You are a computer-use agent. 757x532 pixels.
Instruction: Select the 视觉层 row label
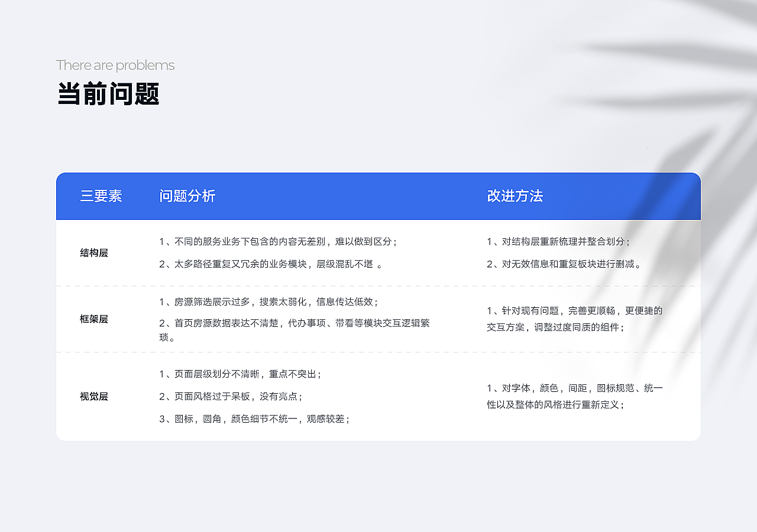(x=94, y=397)
